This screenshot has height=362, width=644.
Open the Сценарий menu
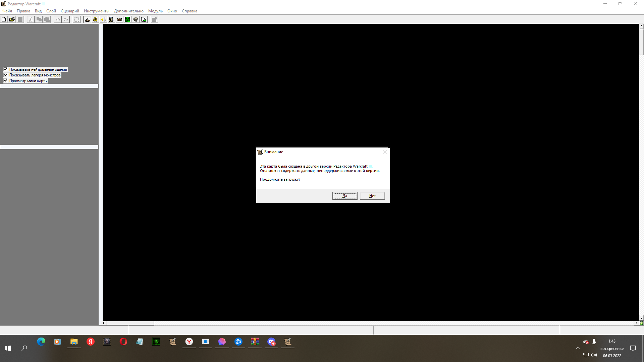70,11
